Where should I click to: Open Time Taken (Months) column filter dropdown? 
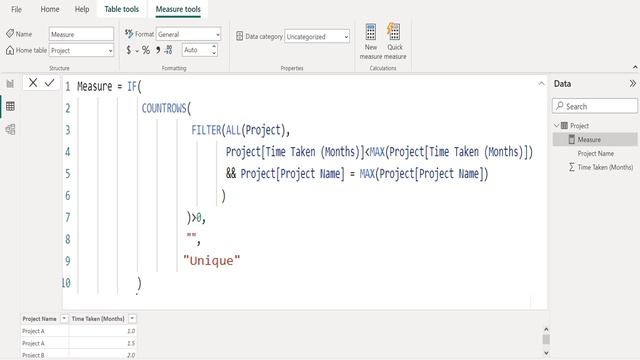pyautogui.click(x=132, y=318)
